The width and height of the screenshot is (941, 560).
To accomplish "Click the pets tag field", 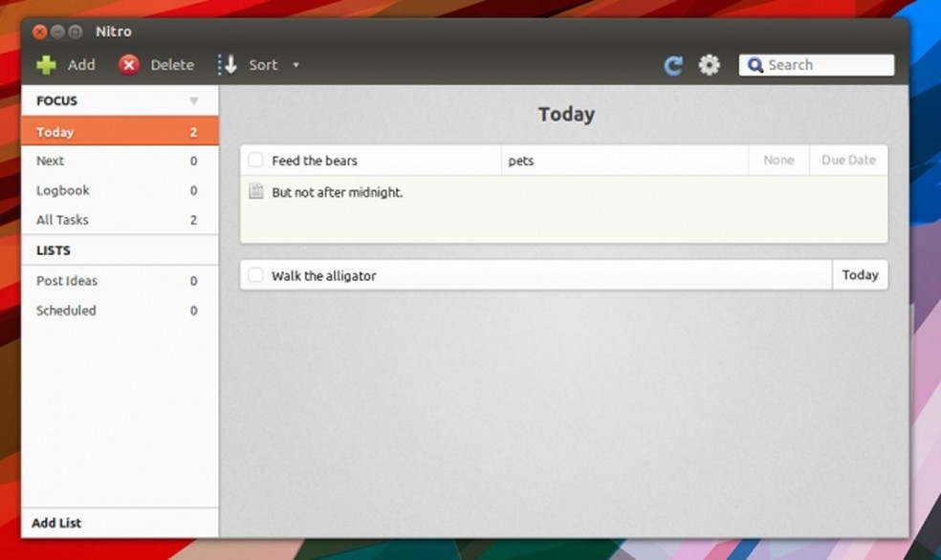I will [x=624, y=161].
